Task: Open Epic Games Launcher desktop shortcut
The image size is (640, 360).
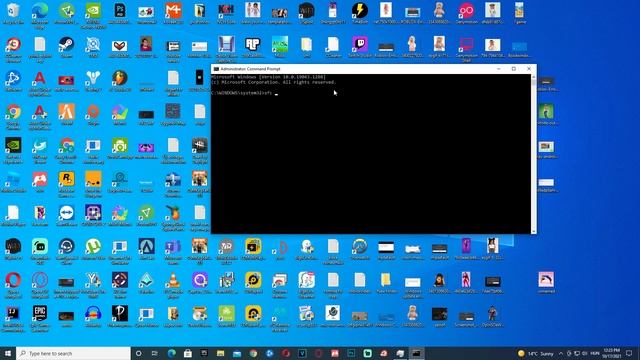Action: click(40, 318)
